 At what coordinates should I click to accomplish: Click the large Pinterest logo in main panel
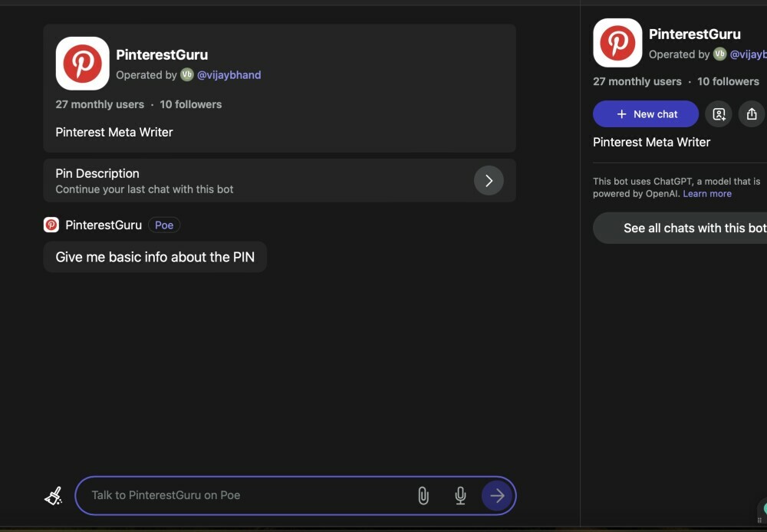pyautogui.click(x=82, y=64)
